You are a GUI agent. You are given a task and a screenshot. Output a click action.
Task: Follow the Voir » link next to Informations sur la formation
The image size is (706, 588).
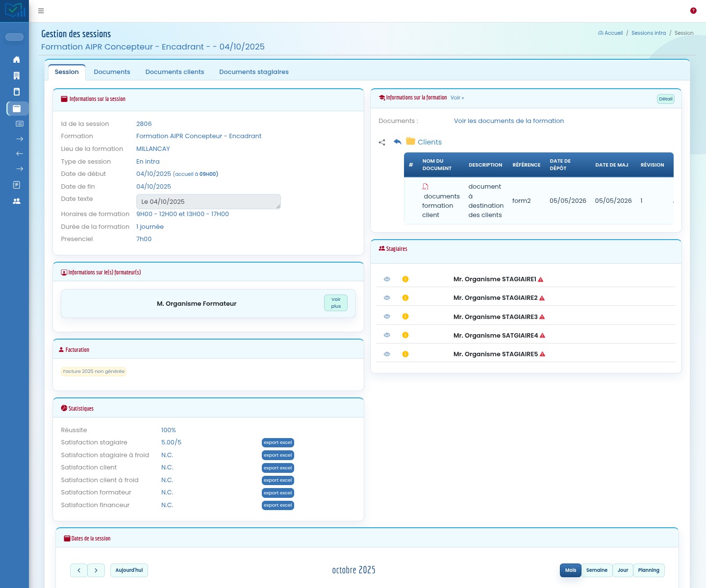tap(457, 98)
